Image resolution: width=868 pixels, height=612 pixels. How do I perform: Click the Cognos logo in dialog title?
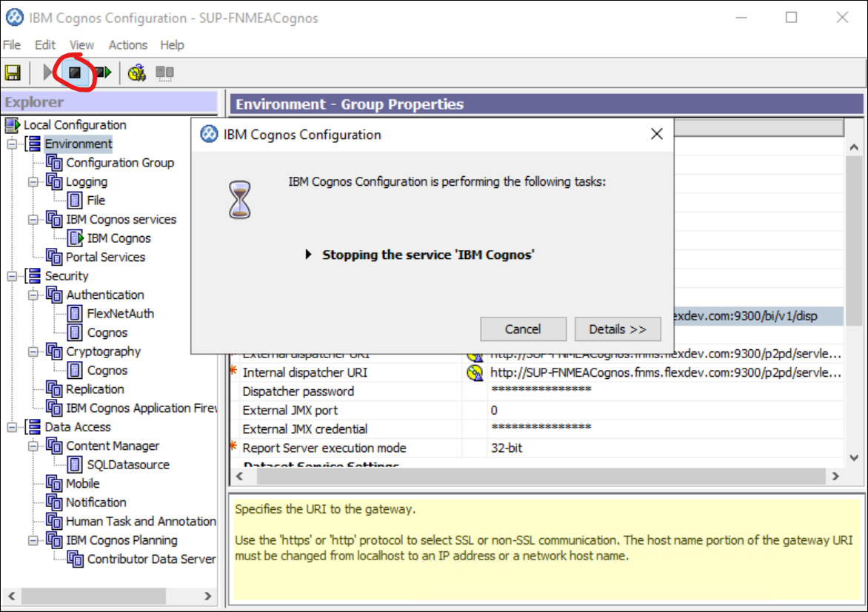click(x=209, y=134)
